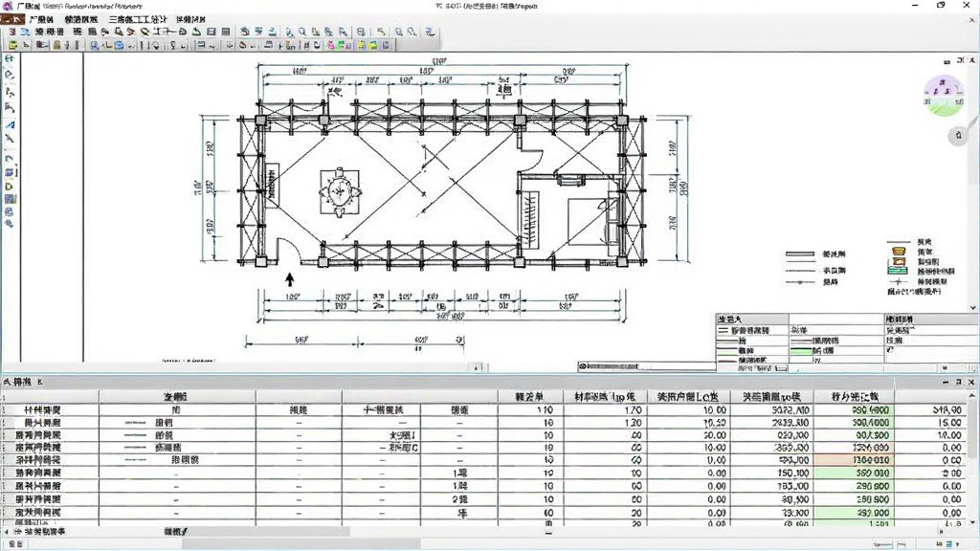Image resolution: width=980 pixels, height=551 pixels.
Task: Click the yellow D-shaped icon in left sidebar
Action: [10, 187]
